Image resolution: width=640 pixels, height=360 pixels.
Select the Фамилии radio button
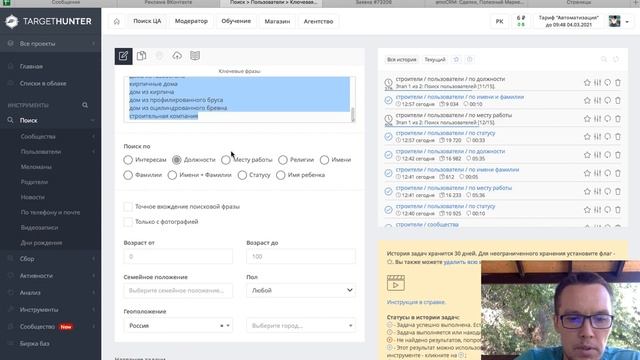point(128,175)
